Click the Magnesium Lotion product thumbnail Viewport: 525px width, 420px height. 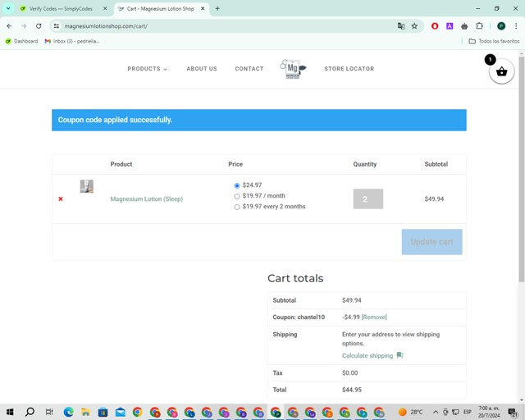pyautogui.click(x=87, y=186)
